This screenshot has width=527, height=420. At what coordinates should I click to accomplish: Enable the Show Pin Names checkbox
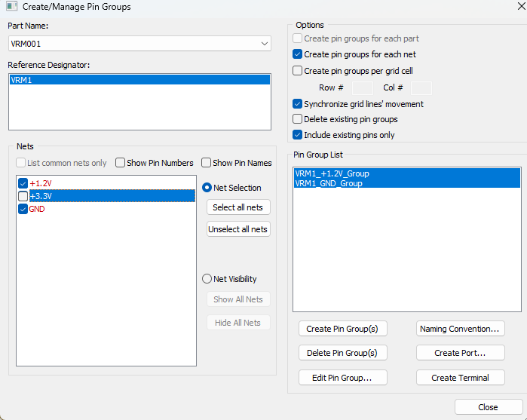coord(207,163)
